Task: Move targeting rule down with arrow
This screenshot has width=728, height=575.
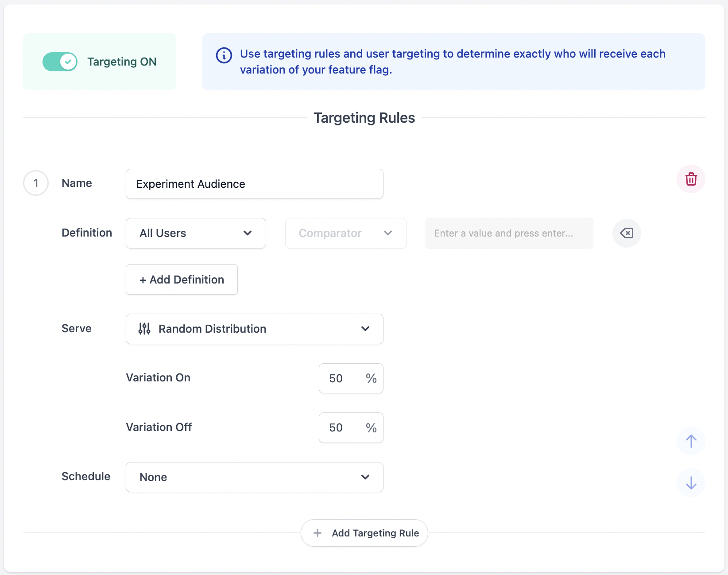Action: (691, 482)
